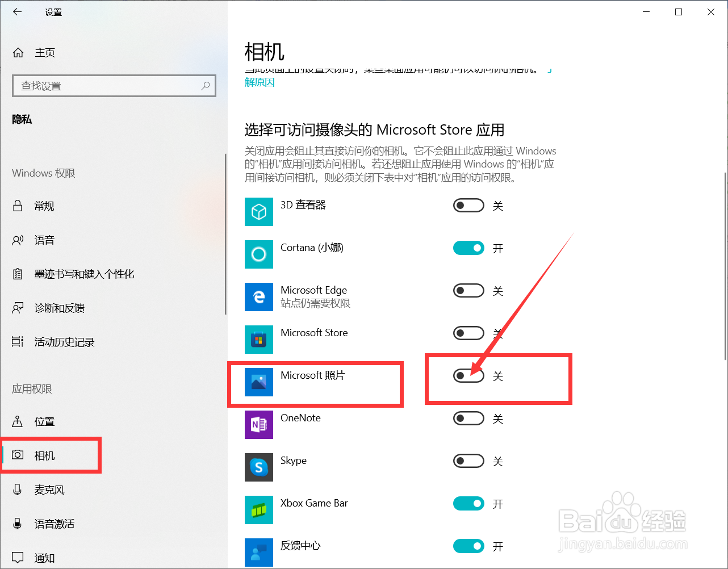The height and width of the screenshot is (569, 728).
Task: Click the Cortana (小娜) app name
Action: point(312,248)
